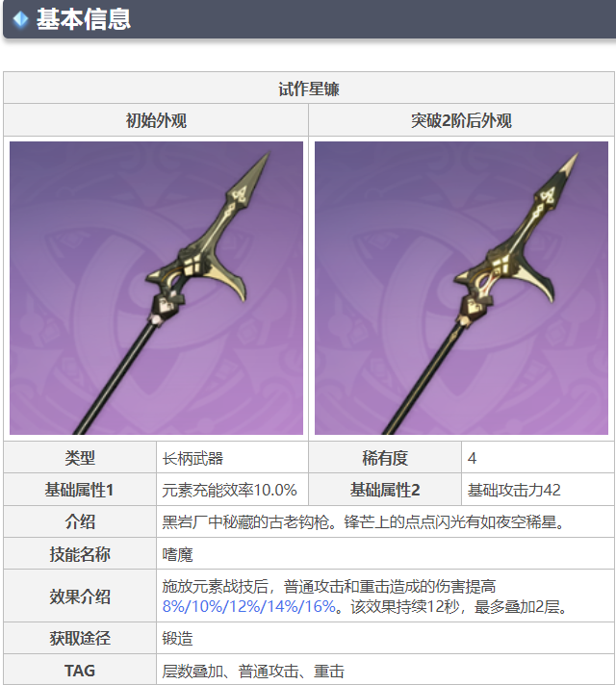Select the 长柄武器 type value
The image size is (616, 685).
(x=192, y=458)
